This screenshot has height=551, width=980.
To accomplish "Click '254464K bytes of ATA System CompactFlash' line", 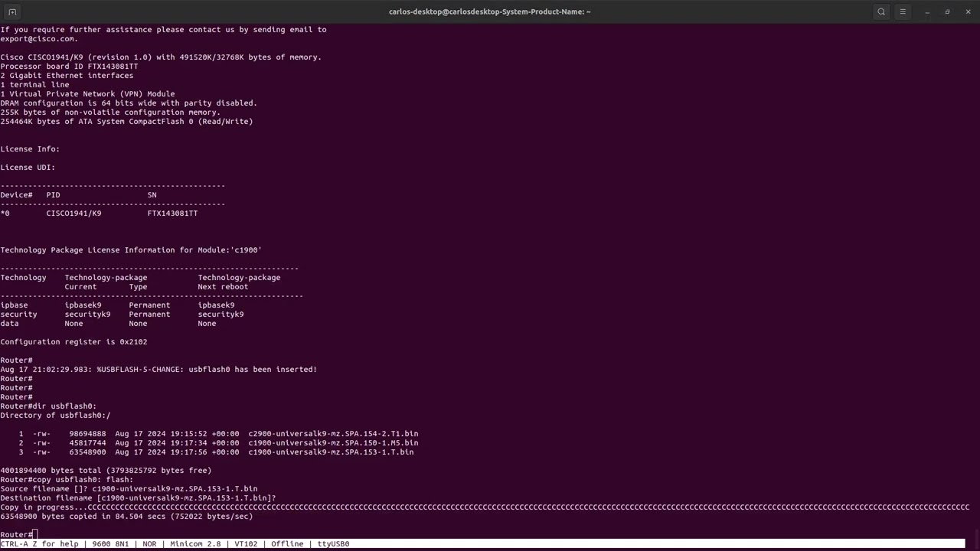I will [x=126, y=122].
